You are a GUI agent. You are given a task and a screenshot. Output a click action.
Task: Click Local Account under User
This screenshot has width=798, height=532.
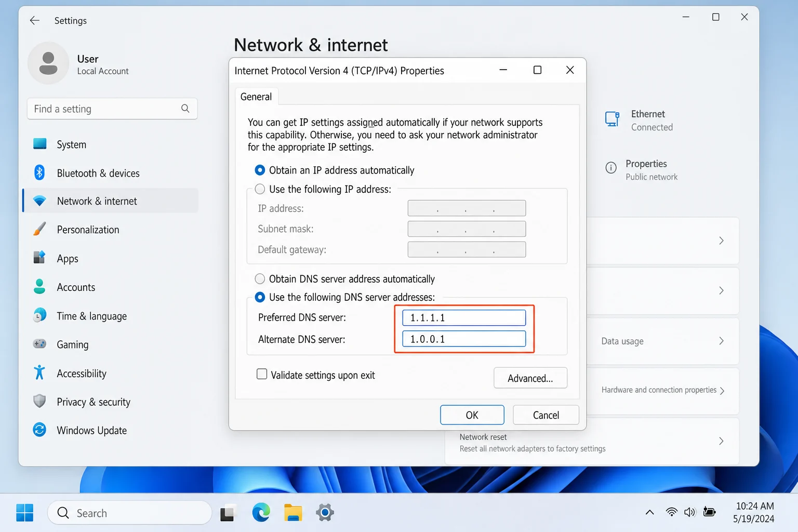click(103, 71)
